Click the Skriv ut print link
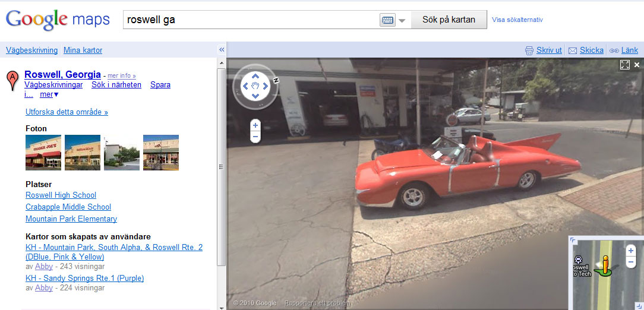This screenshot has height=310, width=644. 549,50
